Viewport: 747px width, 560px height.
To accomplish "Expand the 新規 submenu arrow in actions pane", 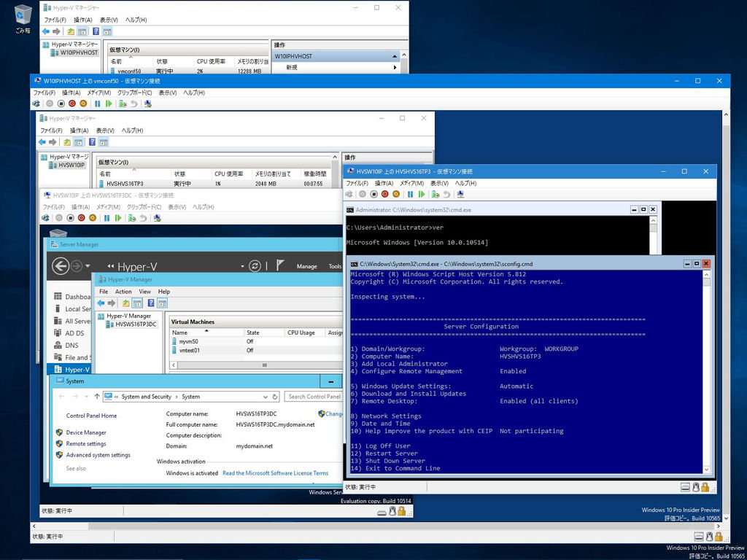I will pos(395,68).
